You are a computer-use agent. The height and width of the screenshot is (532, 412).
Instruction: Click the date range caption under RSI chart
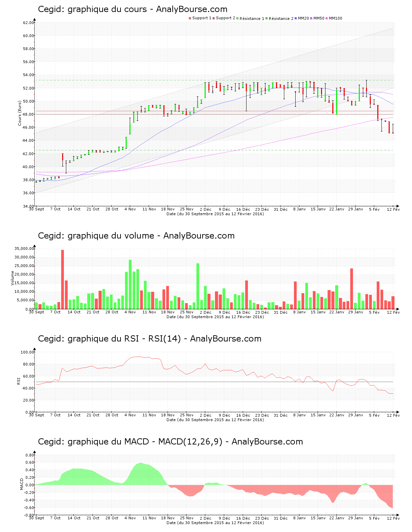215,420
